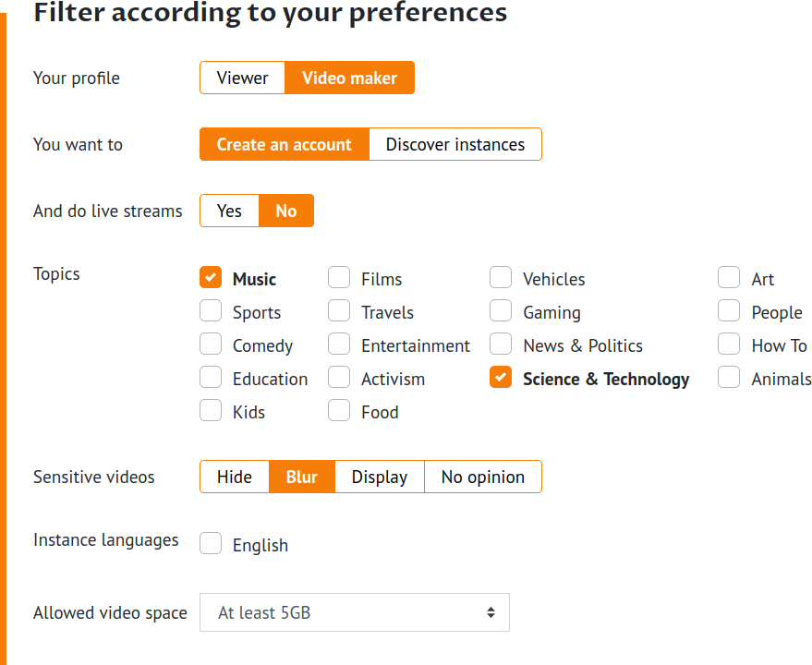This screenshot has width=812, height=665.
Task: Set sensitive videos to Hide
Action: click(x=235, y=477)
